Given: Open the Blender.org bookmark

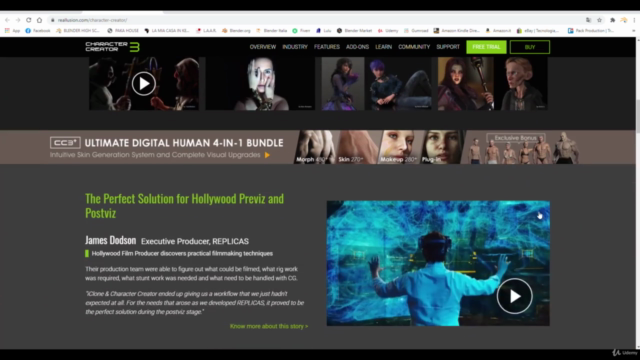Looking at the screenshot, I should point(236,31).
